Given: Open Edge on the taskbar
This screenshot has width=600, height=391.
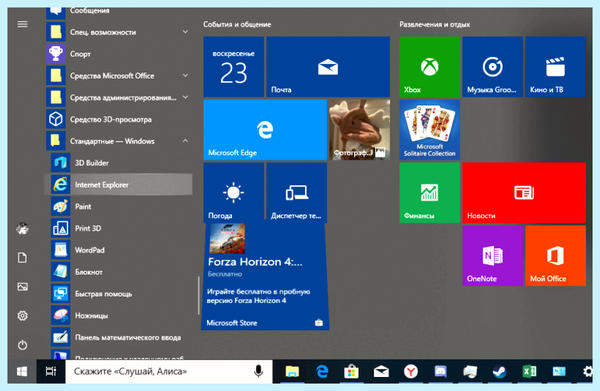Looking at the screenshot, I should [x=322, y=371].
